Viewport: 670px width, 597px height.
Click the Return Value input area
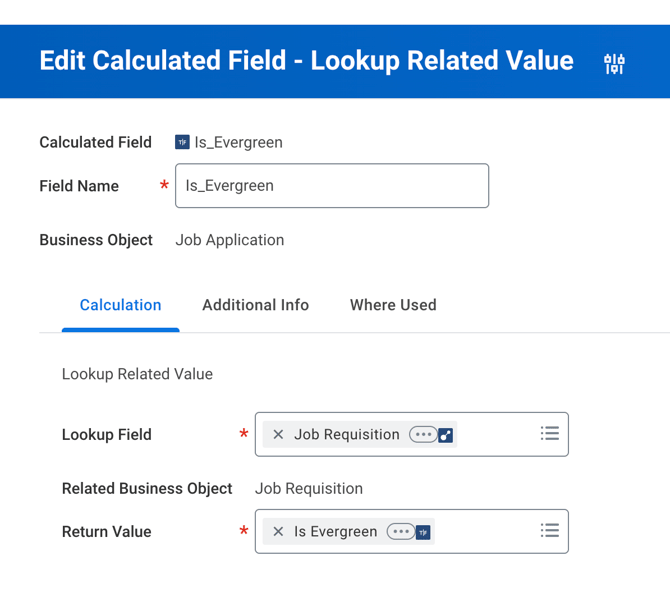tap(412, 532)
